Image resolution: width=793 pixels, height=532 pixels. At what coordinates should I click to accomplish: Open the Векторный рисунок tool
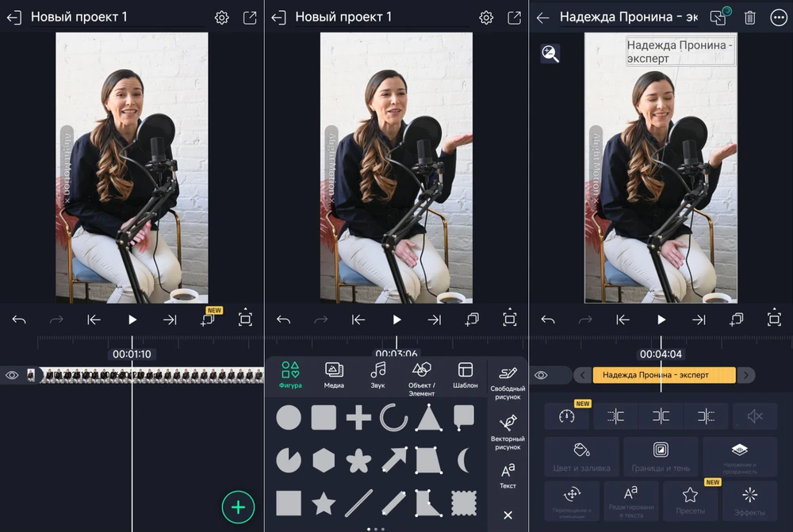click(508, 431)
